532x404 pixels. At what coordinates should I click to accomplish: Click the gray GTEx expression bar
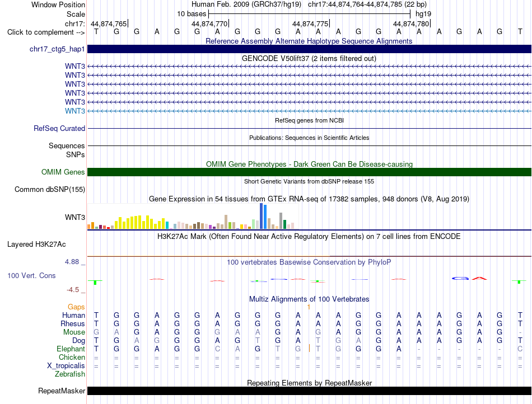[x=281, y=221]
